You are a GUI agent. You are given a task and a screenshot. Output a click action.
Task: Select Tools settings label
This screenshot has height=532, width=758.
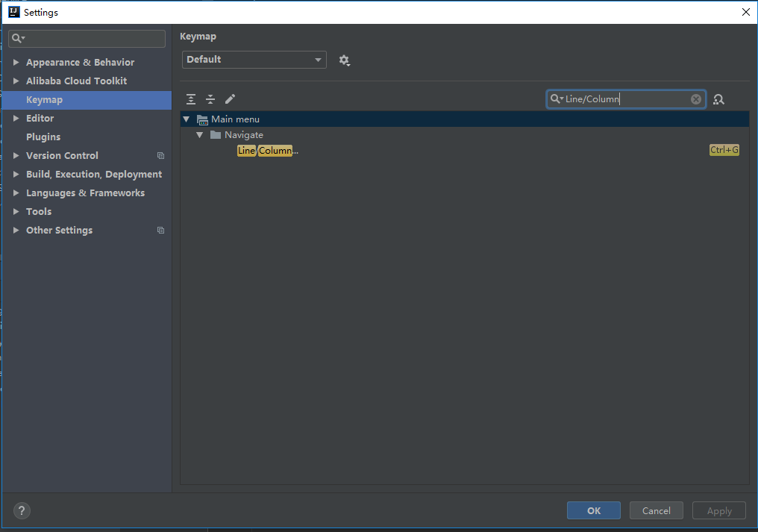click(x=39, y=211)
